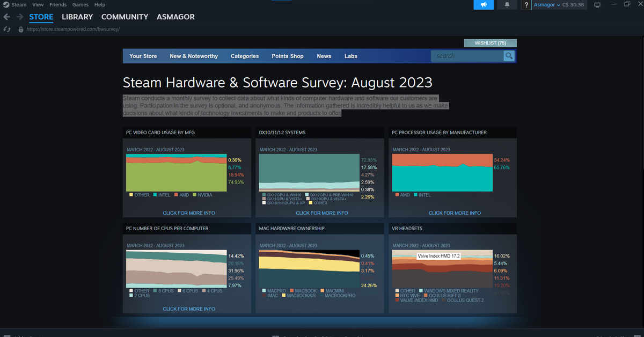Click the question mark help icon
Screen dimensions: 644x337
[x=526, y=5]
